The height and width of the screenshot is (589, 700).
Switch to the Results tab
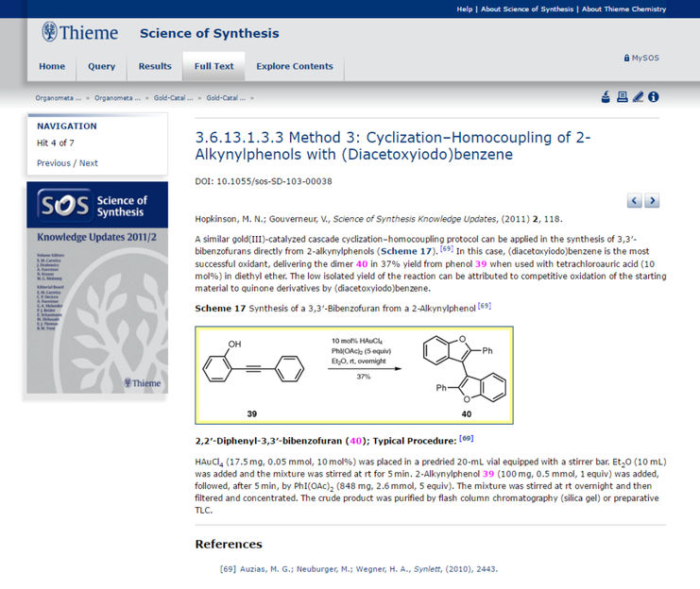pos(155,66)
